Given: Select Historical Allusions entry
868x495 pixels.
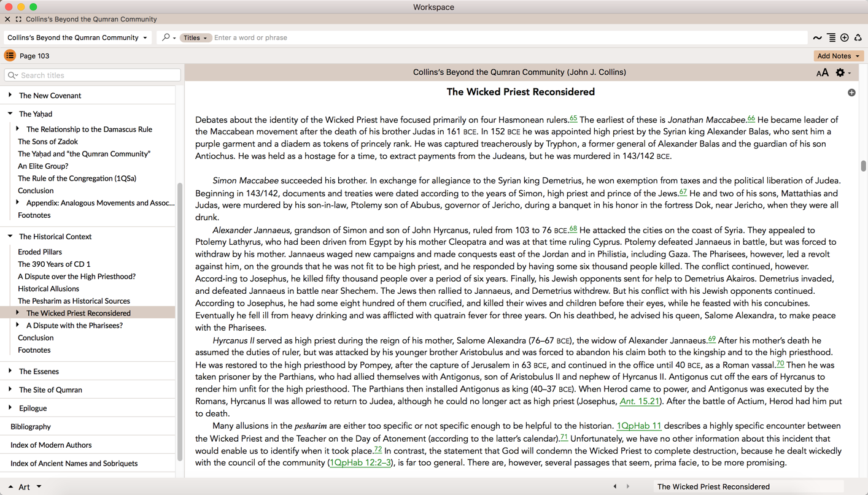Looking at the screenshot, I should [48, 289].
